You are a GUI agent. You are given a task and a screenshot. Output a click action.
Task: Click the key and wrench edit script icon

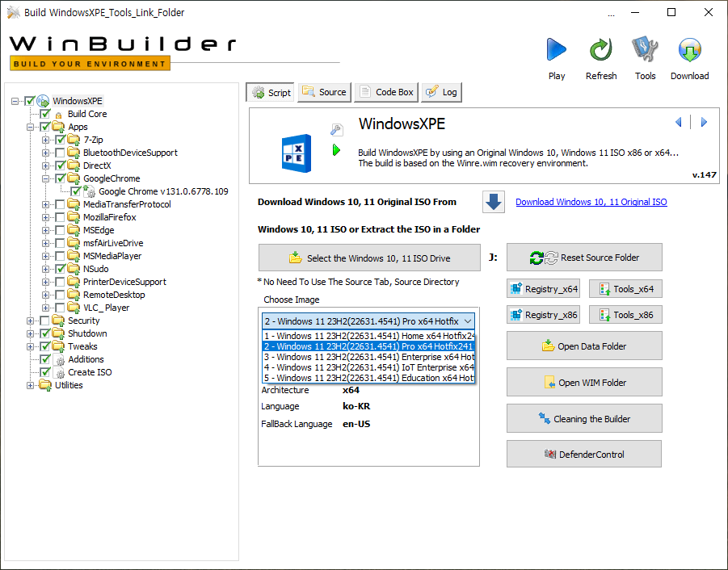pyautogui.click(x=337, y=130)
